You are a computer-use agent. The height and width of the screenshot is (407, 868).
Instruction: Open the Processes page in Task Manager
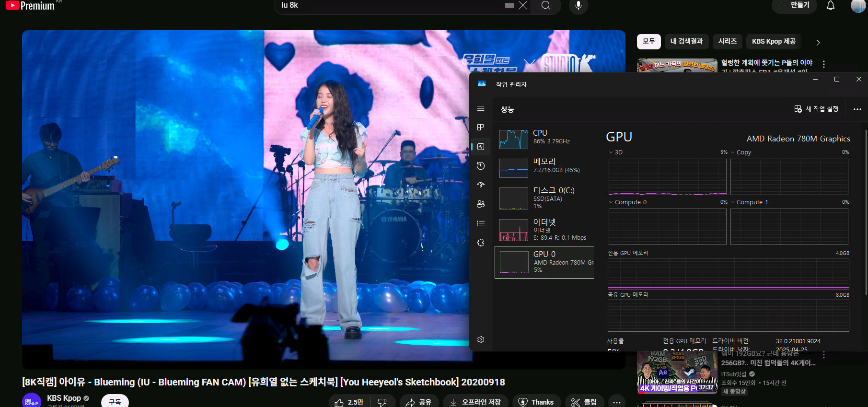481,128
